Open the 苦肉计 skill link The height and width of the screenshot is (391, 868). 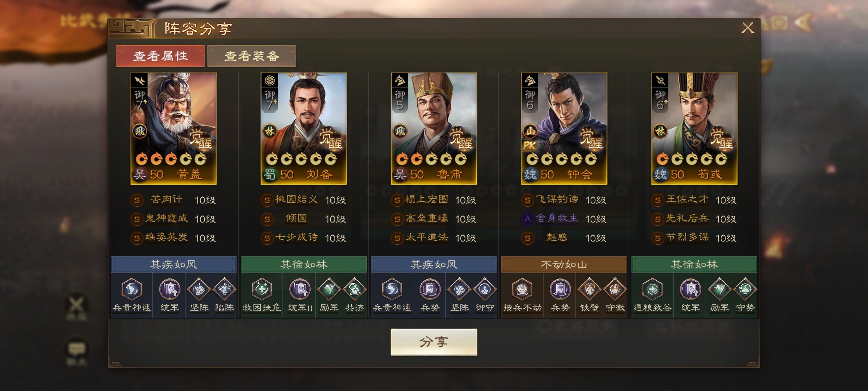pos(166,199)
